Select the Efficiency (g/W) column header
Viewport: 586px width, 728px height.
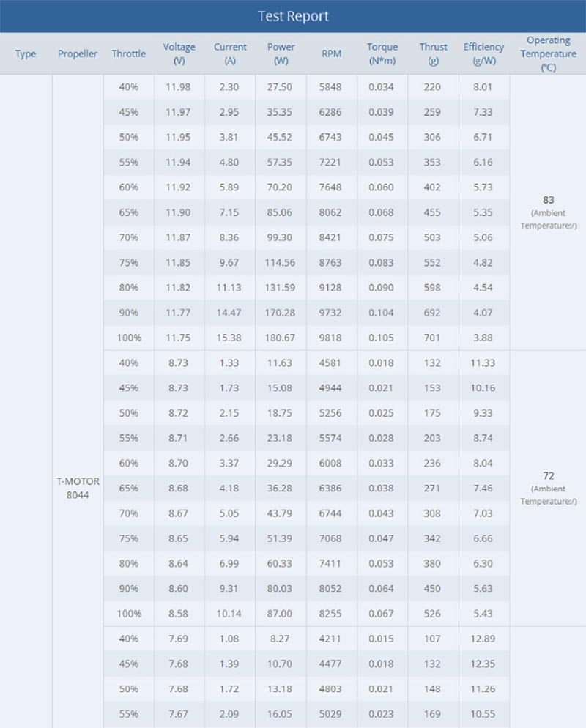click(483, 53)
